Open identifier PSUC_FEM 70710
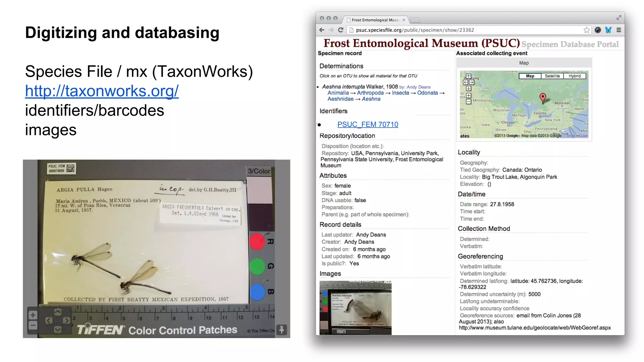 [x=368, y=124]
